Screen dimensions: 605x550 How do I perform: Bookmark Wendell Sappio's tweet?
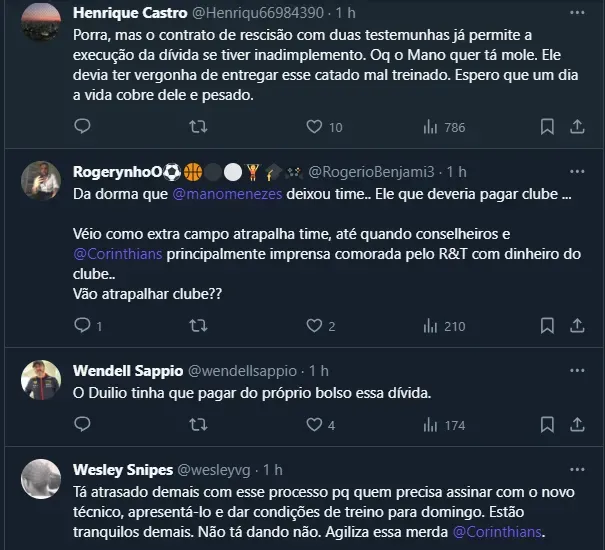point(546,425)
